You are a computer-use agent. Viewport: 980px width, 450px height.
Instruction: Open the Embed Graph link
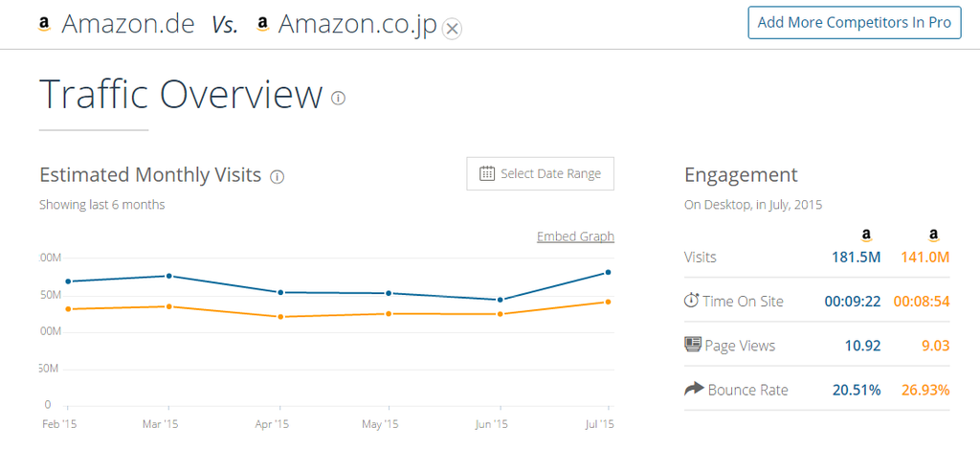(x=575, y=236)
